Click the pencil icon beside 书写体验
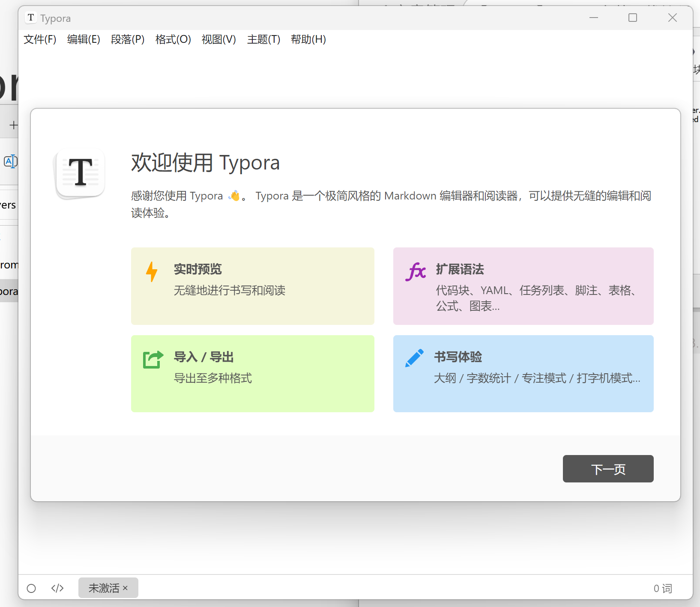Image resolution: width=700 pixels, height=607 pixels. [414, 357]
